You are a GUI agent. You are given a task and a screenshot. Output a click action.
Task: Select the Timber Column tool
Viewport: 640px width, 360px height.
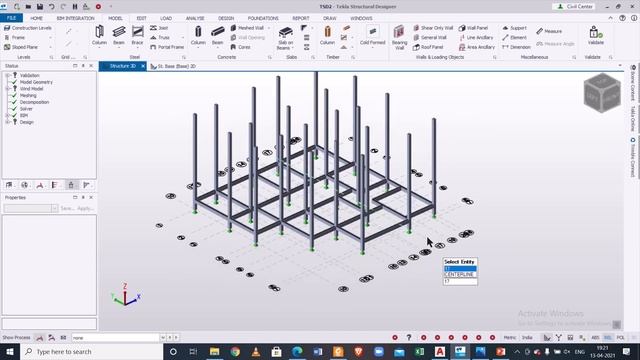click(327, 35)
